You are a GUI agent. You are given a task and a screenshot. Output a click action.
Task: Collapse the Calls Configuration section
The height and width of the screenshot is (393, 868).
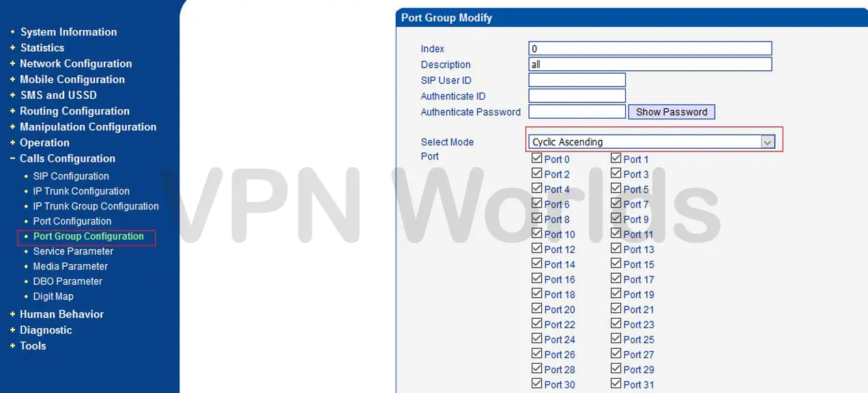66,158
